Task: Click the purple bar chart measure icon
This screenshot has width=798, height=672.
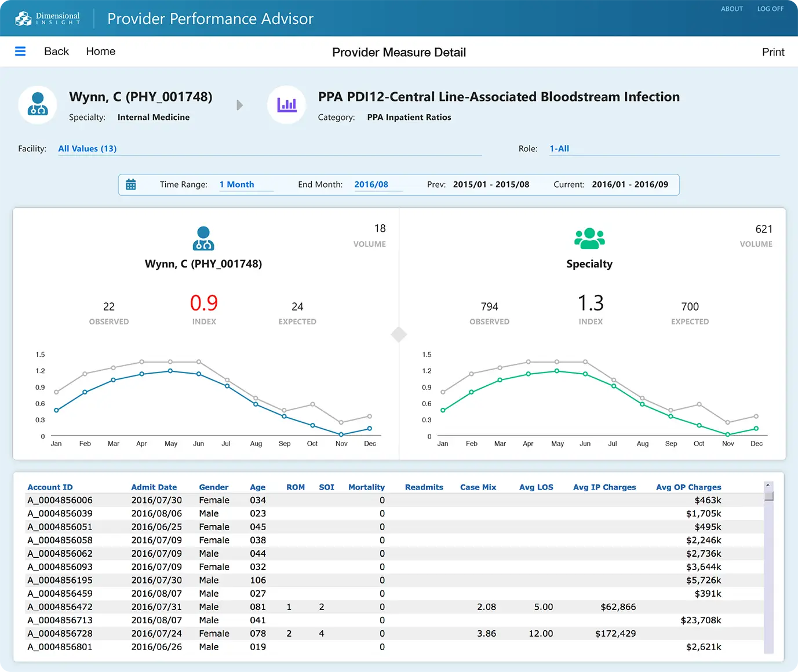Action: (286, 105)
